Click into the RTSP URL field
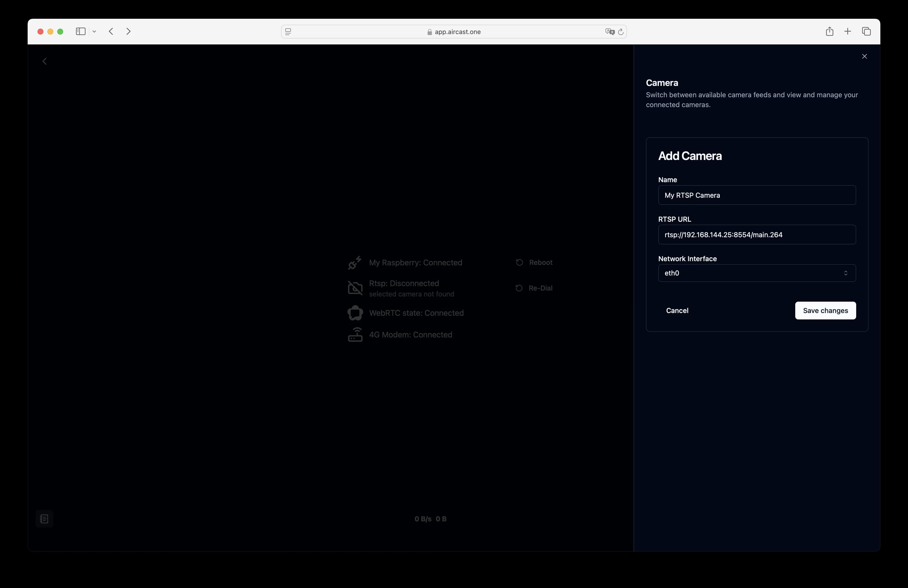Screen dimensions: 908x588 [x=757, y=235]
